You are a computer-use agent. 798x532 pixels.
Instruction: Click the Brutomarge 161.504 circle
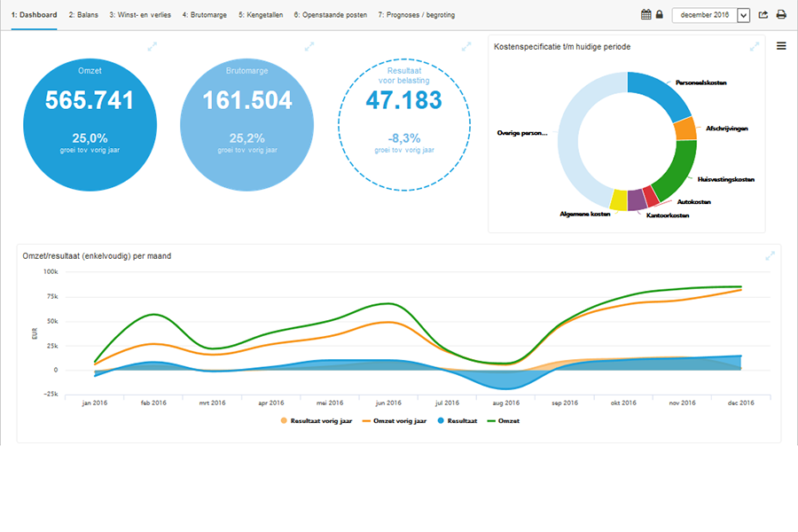(246, 125)
